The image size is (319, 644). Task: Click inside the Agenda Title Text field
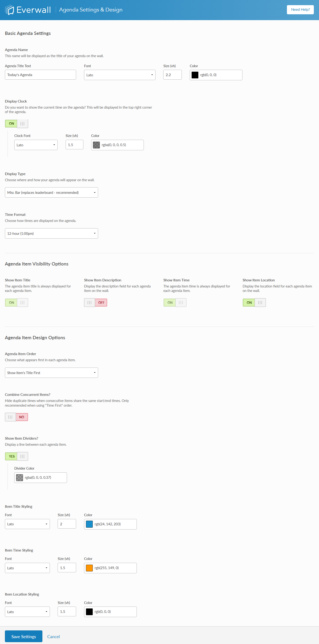[x=40, y=74]
